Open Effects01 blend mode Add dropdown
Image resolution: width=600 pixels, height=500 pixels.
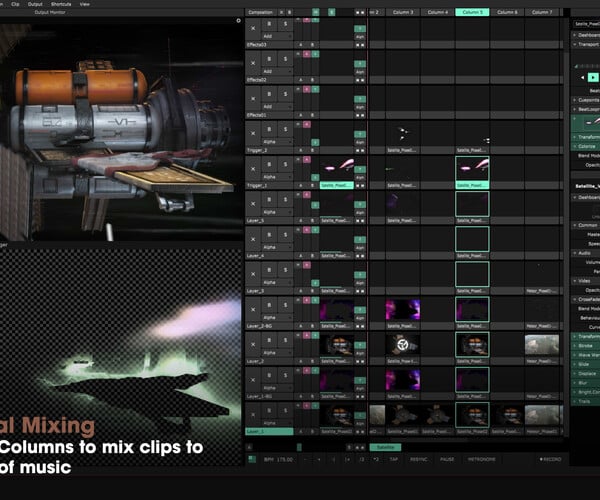[x=277, y=107]
